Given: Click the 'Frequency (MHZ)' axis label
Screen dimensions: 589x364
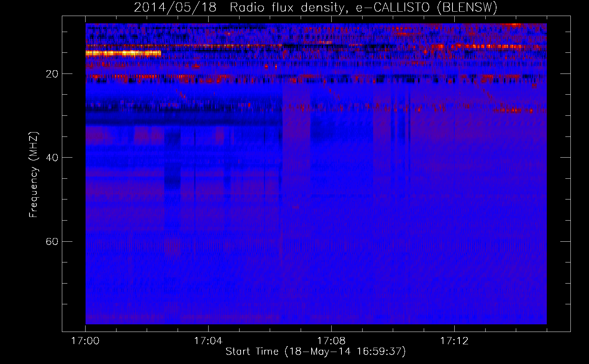Looking at the screenshot, I should (x=33, y=175).
